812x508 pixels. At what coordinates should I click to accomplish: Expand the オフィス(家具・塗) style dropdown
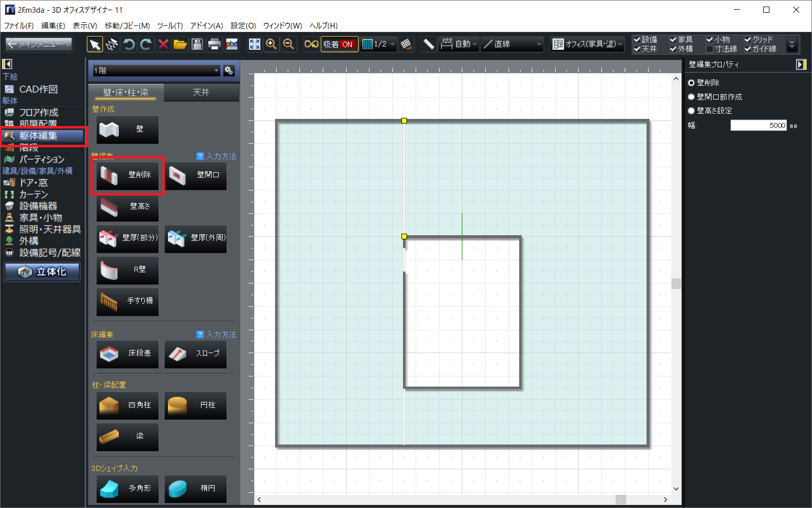588,45
